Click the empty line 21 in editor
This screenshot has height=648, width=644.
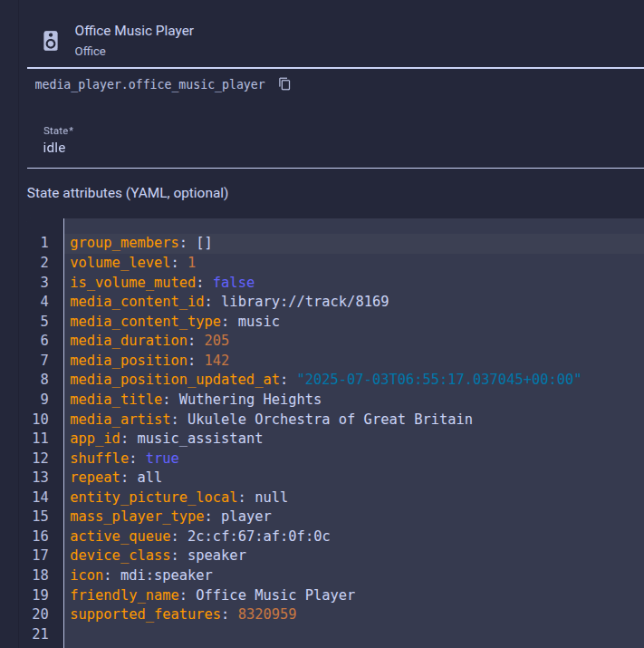353,633
